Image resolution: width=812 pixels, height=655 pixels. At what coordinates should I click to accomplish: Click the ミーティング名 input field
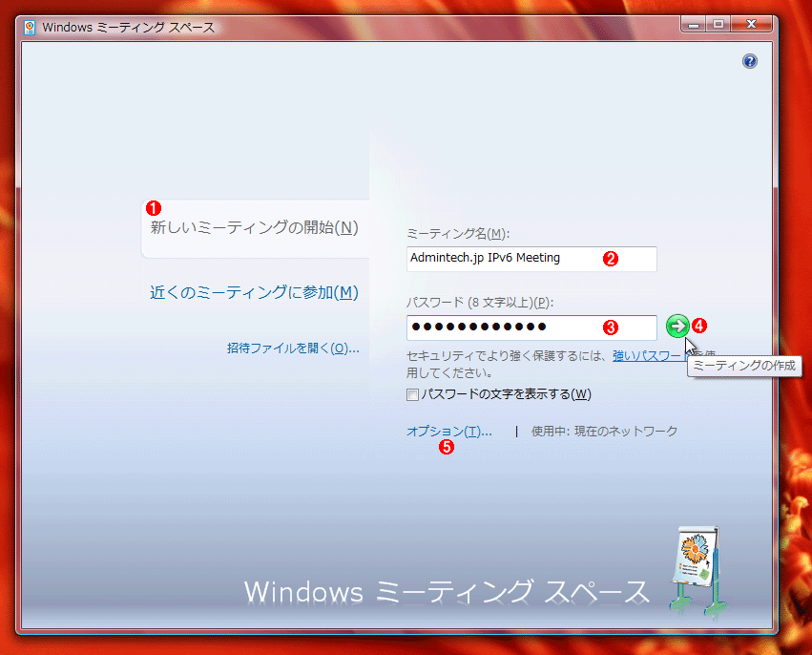531,259
